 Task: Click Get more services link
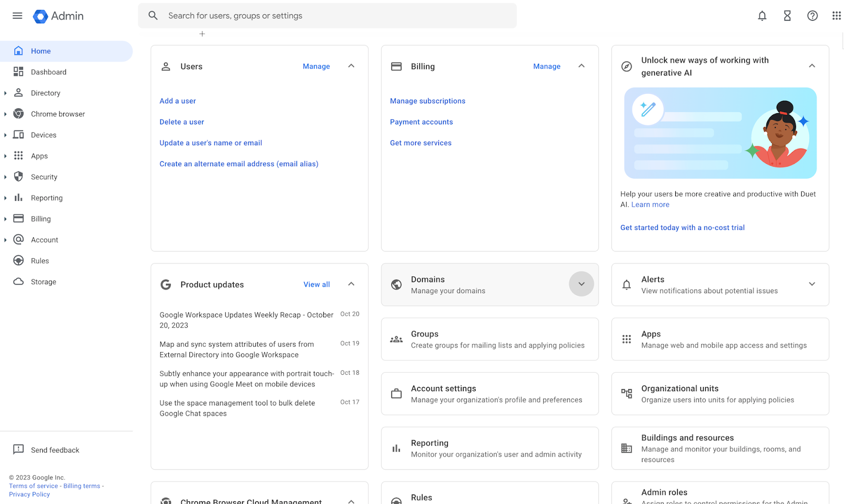click(421, 143)
